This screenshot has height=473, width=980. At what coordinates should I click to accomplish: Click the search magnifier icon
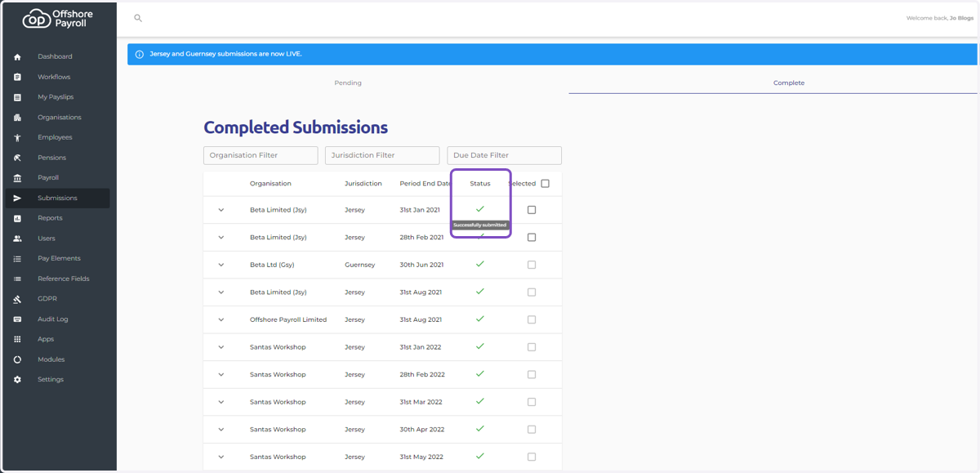coord(138,18)
